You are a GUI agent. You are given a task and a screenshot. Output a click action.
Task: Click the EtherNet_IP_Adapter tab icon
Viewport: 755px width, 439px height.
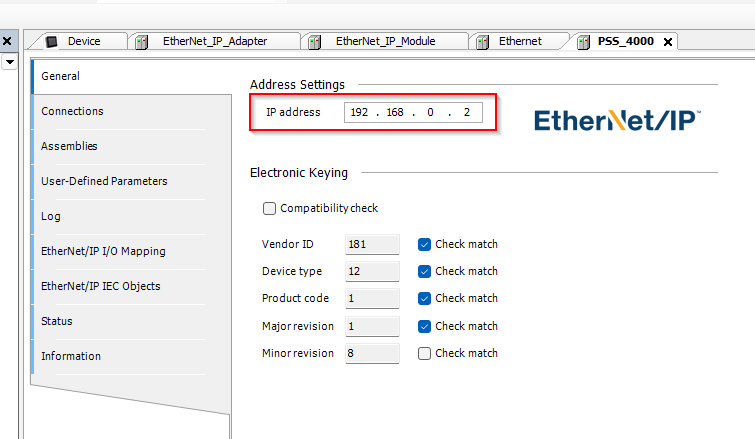pyautogui.click(x=142, y=42)
